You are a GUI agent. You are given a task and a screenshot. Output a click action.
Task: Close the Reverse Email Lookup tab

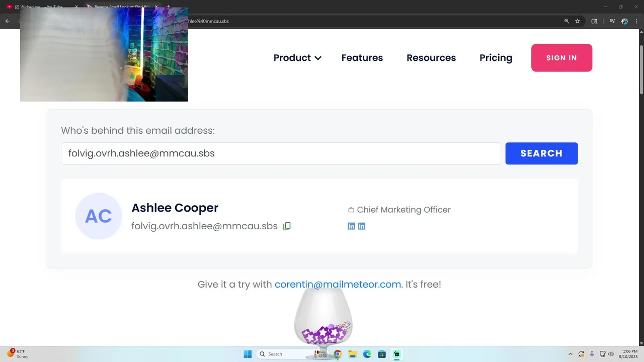tap(156, 7)
